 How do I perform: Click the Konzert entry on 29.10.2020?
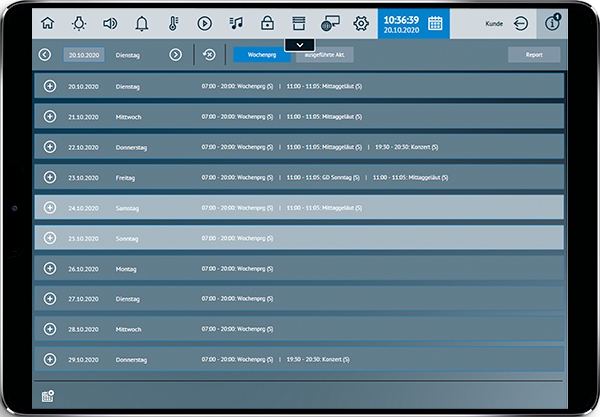318,360
